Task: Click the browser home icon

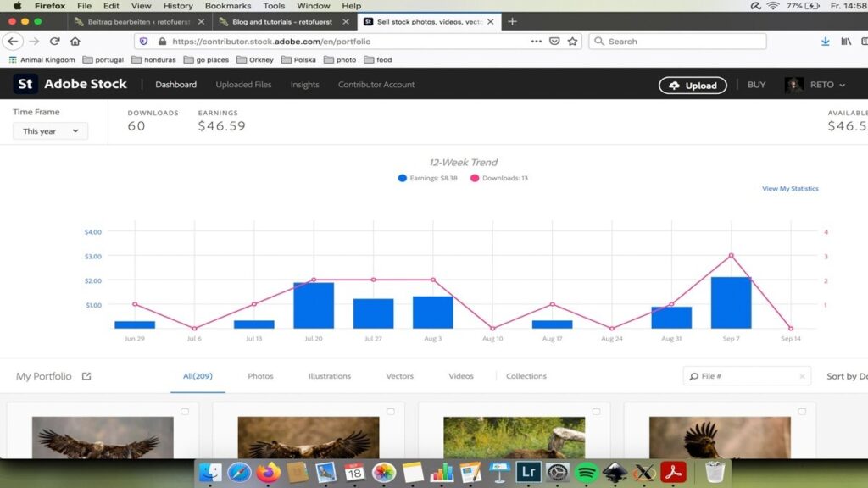Action: 75,41
